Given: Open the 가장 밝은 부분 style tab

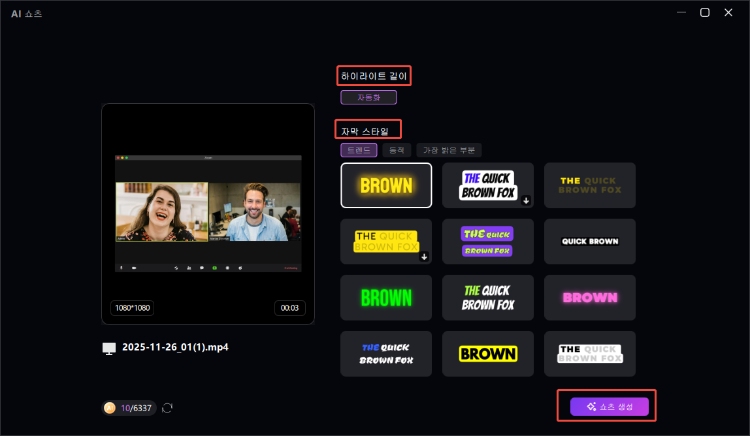Looking at the screenshot, I should click(448, 150).
